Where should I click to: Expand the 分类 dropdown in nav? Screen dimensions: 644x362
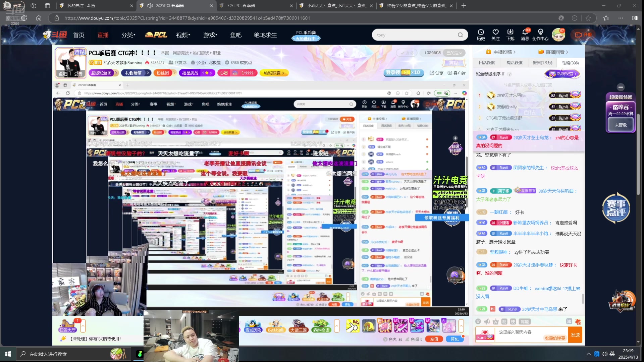(x=128, y=35)
